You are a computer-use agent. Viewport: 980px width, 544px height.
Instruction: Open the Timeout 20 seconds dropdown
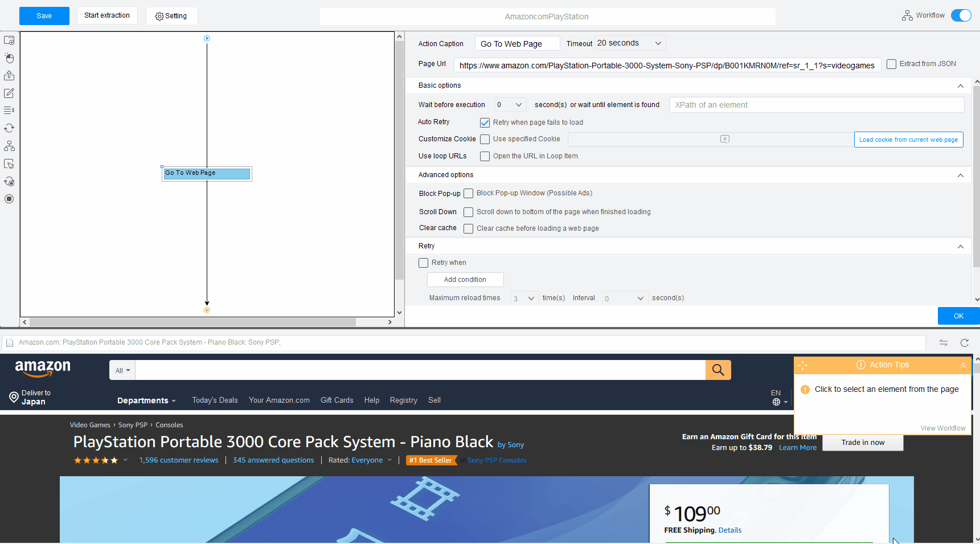(x=630, y=43)
